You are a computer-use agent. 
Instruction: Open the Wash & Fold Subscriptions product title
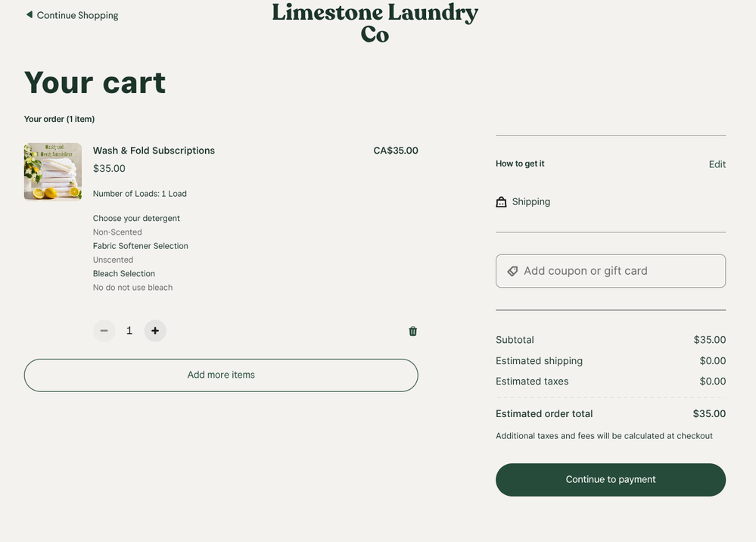154,151
